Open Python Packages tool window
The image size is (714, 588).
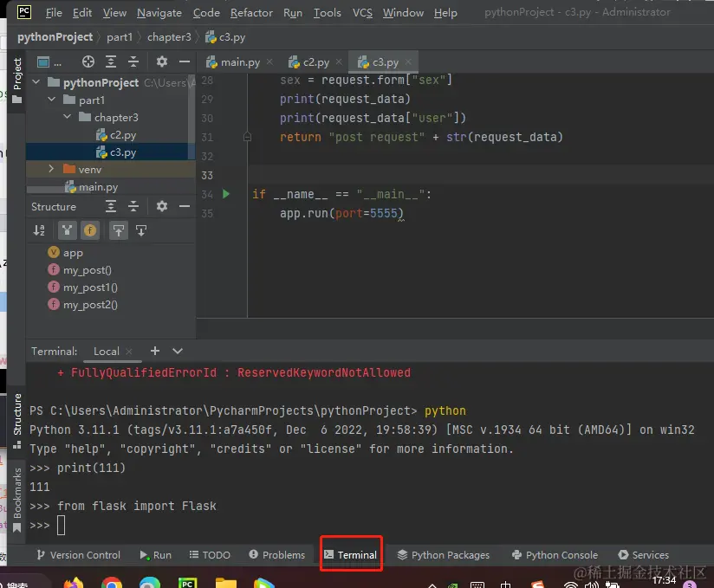pos(443,555)
